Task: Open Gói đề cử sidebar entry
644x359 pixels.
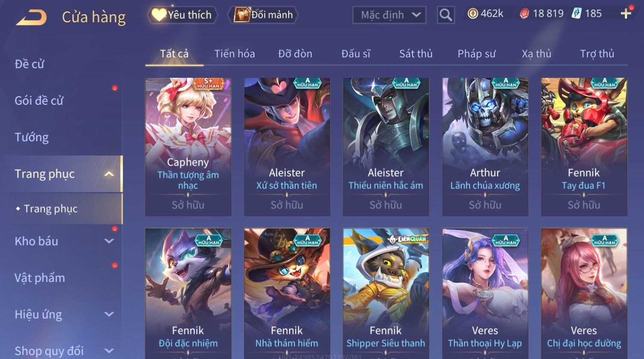Action: pyautogui.click(x=39, y=101)
